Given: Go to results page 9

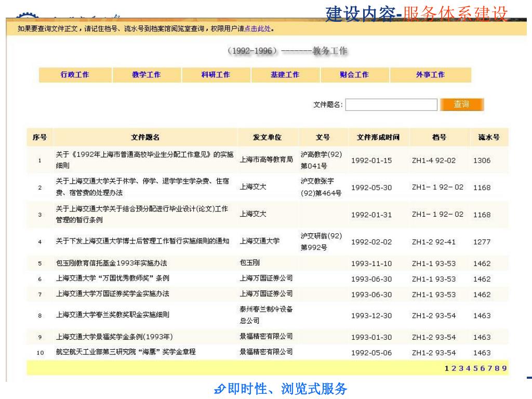Looking at the screenshot, I should pyautogui.click(x=504, y=368).
